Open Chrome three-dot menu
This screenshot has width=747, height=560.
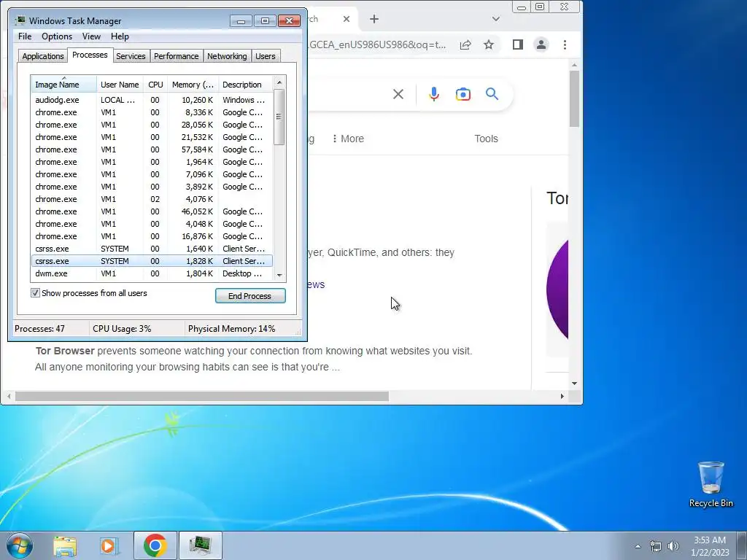point(565,44)
